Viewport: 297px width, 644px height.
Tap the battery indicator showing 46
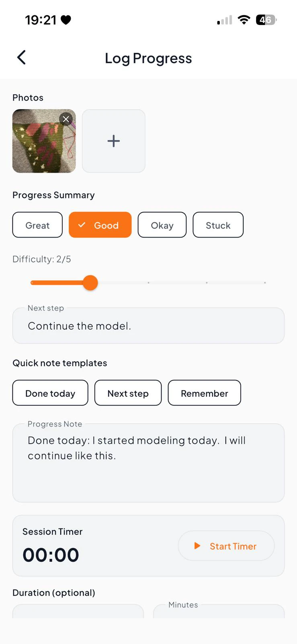coord(265,20)
